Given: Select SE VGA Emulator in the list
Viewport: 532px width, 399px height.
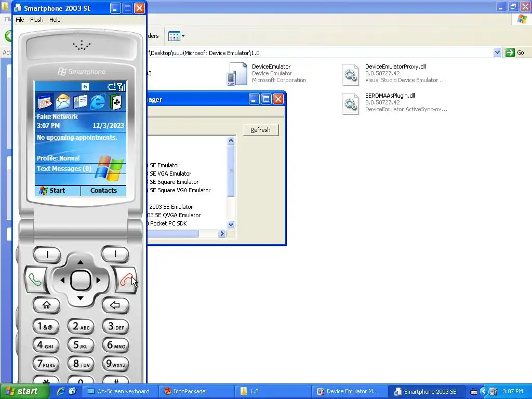Looking at the screenshot, I should [170, 174].
